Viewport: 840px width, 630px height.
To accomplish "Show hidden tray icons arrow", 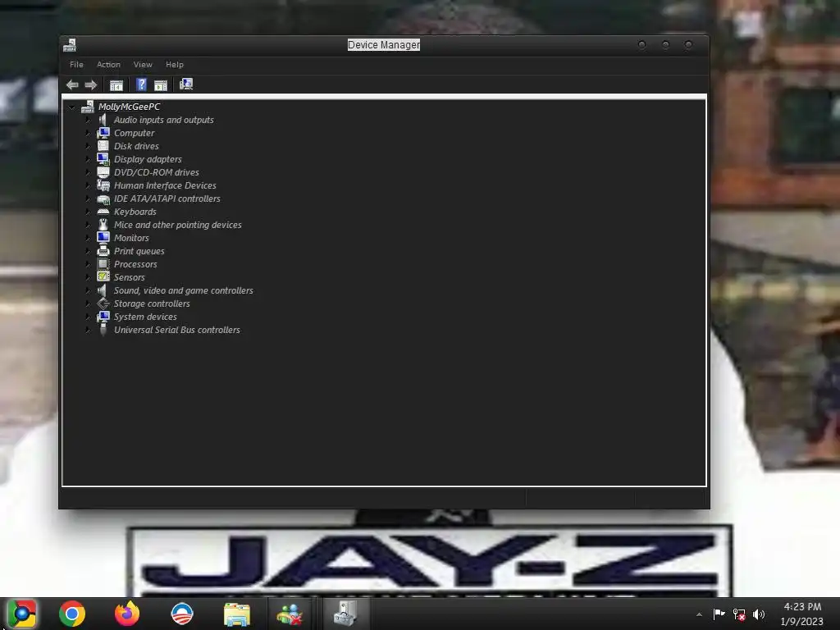I will (699, 614).
